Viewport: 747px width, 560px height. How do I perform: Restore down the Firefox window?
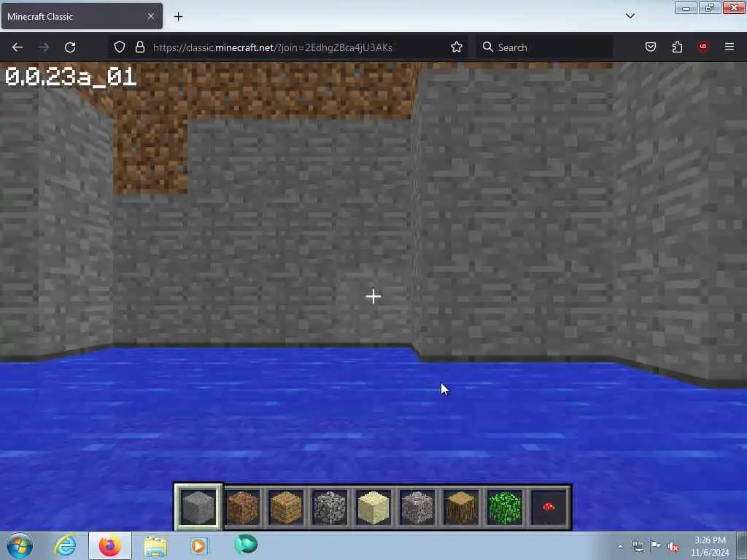coord(710,8)
